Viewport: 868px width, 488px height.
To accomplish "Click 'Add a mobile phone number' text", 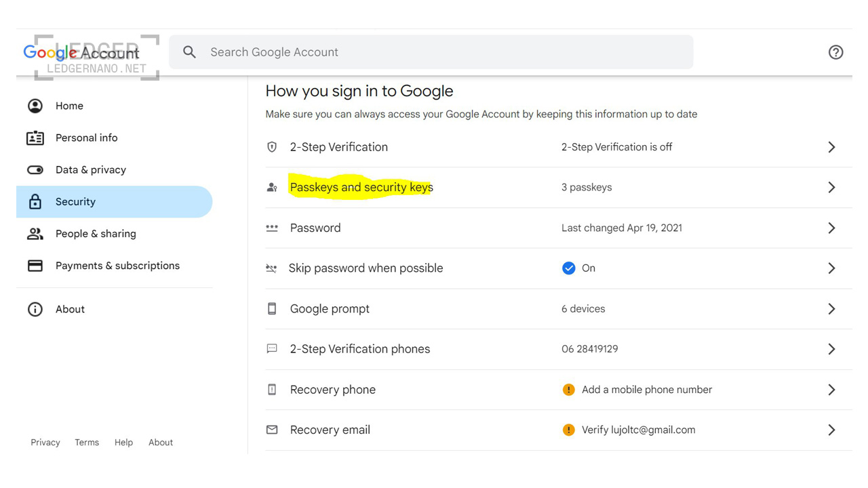I will click(x=647, y=390).
